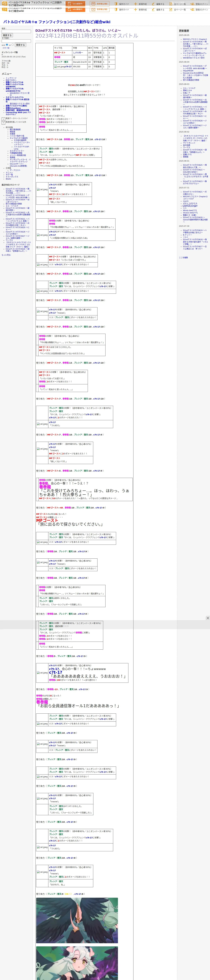Open テストボックス menu link

pos(12,177)
